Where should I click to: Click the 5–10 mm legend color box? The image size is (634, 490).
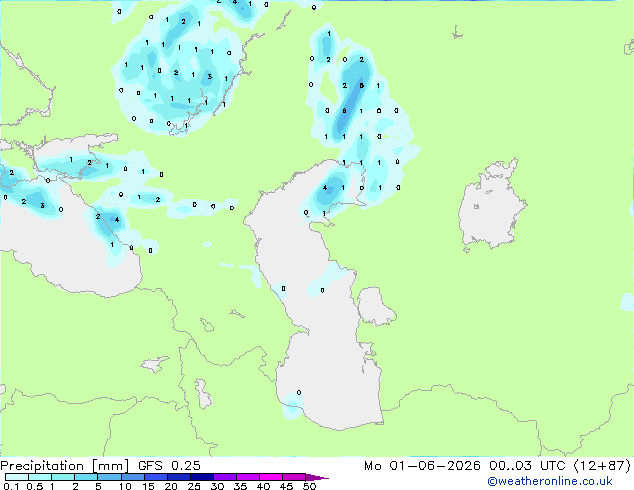[109, 477]
